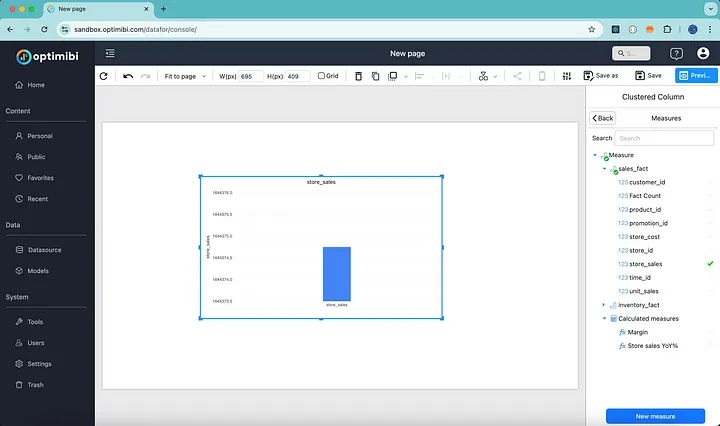Open the page settings sliders icon
This screenshot has width=720, height=426.
[x=567, y=76]
